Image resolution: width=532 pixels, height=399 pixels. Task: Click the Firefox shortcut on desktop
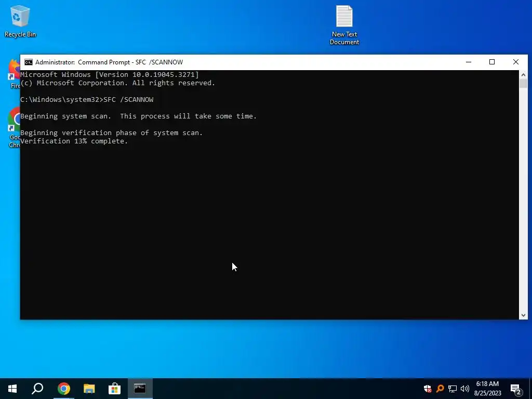(x=14, y=74)
